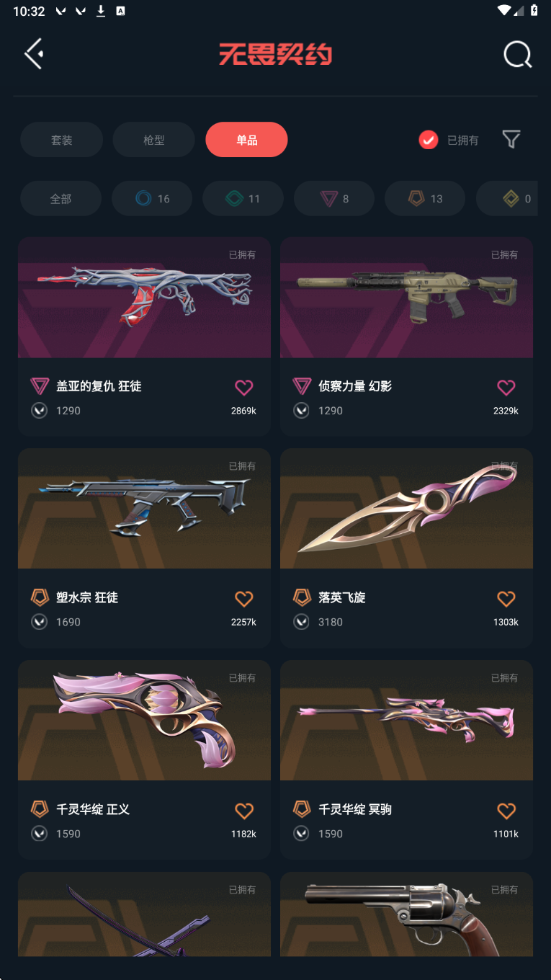The width and height of the screenshot is (551, 980).
Task: Filter by green diamond tier showing 11
Action: [x=243, y=198]
